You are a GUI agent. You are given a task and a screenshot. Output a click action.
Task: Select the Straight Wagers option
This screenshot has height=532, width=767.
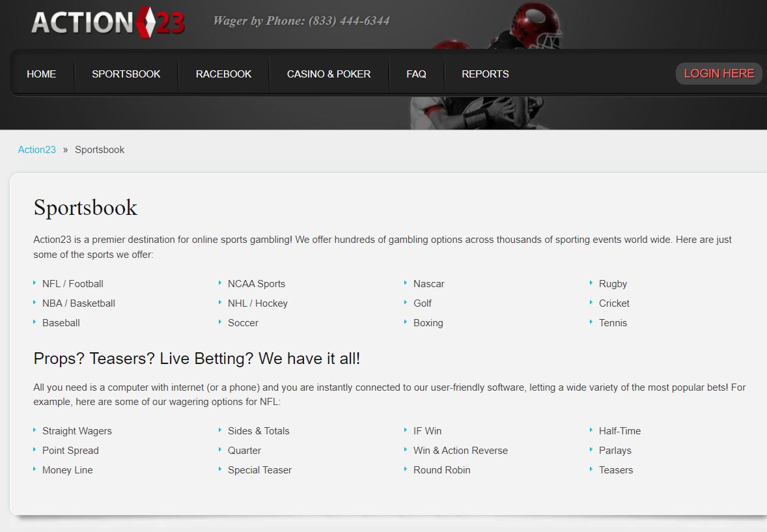pyautogui.click(x=77, y=431)
